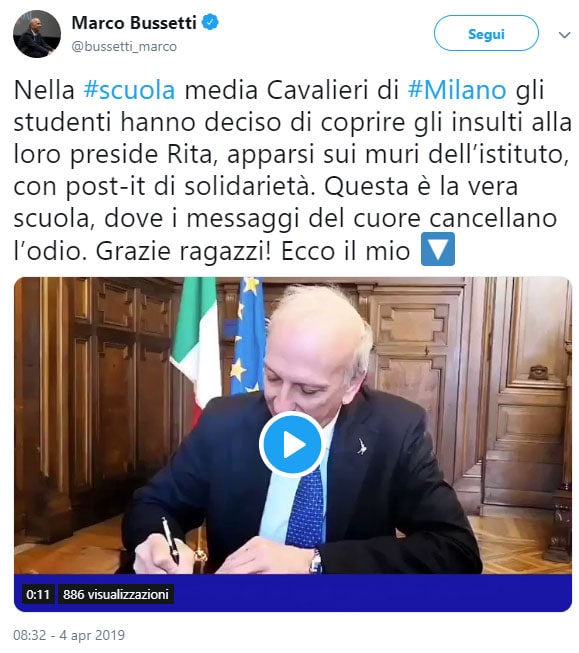This screenshot has width=579, height=653.
Task: Click the blue bar beneath the video
Action: (x=293, y=593)
